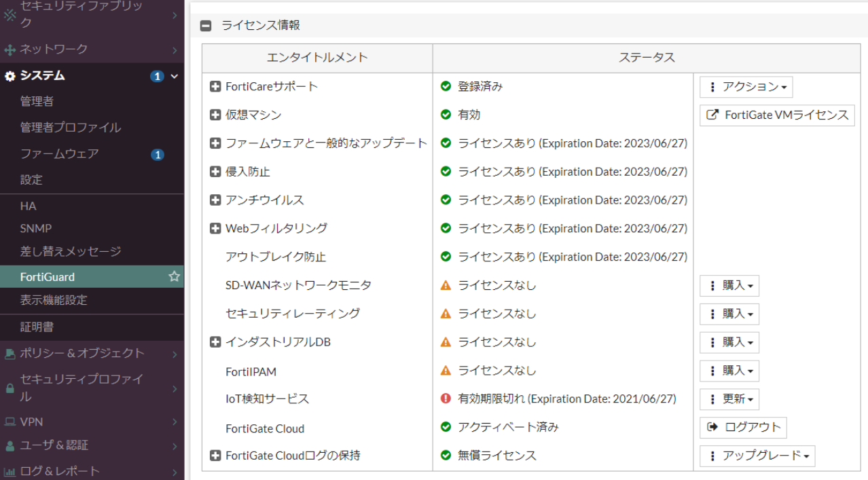Click green check icon for アクティベート済み
The height and width of the screenshot is (480, 868).
pyautogui.click(x=446, y=427)
